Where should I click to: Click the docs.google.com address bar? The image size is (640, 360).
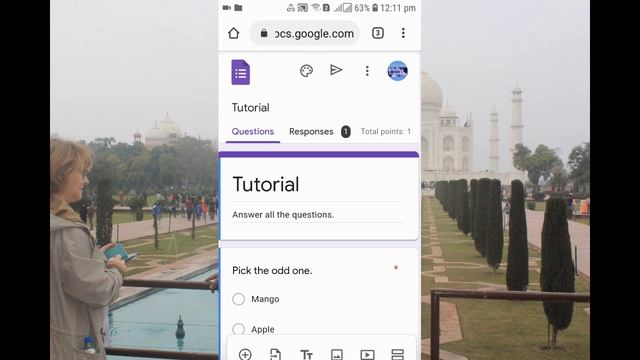305,33
